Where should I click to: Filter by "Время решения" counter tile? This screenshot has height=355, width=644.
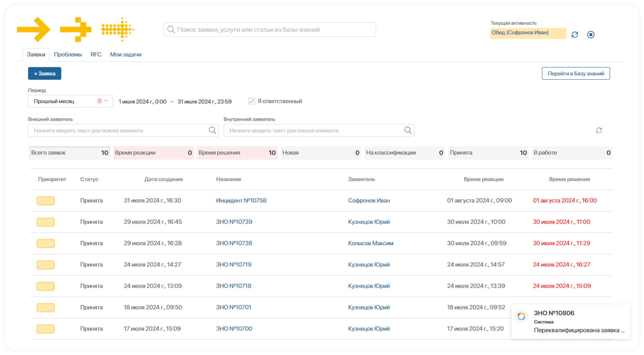[237, 153]
